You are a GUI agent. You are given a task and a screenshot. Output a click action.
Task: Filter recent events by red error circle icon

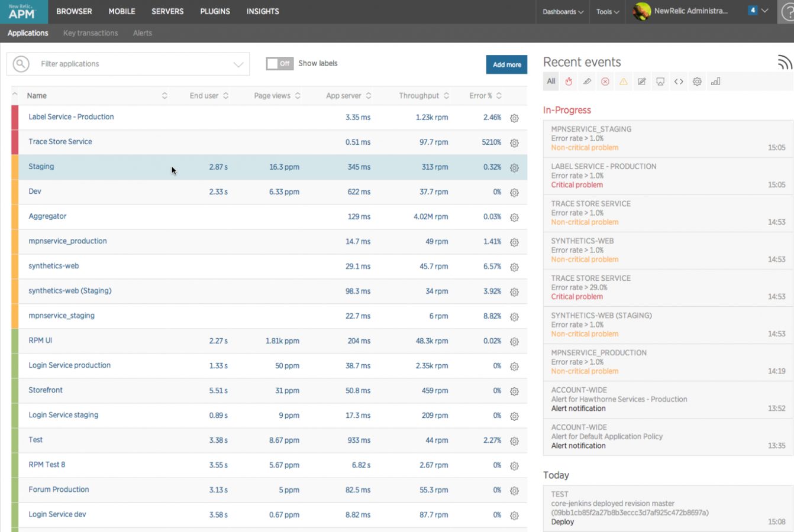(605, 82)
